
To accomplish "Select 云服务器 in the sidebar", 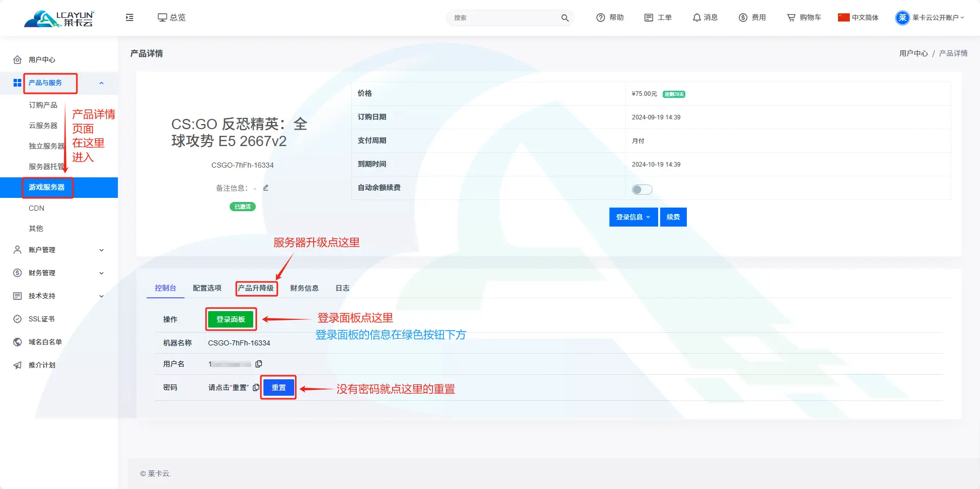I will tap(43, 126).
